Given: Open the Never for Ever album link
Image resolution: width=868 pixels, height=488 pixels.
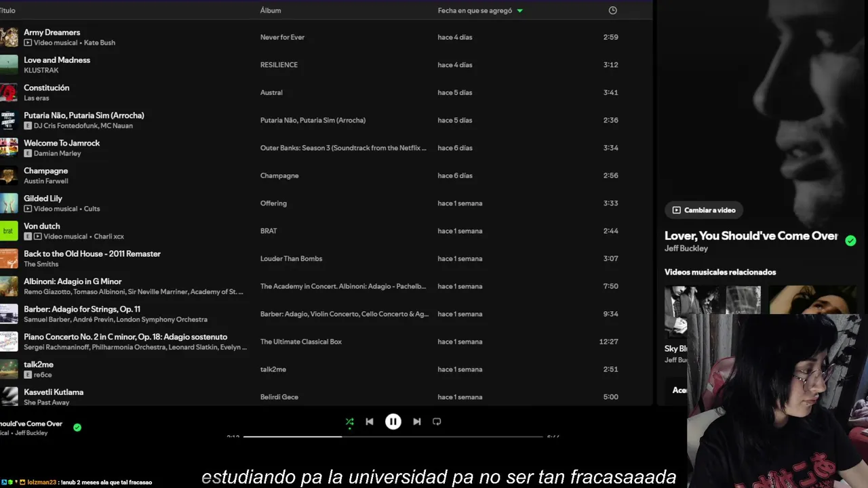Looking at the screenshot, I should pyautogui.click(x=282, y=37).
